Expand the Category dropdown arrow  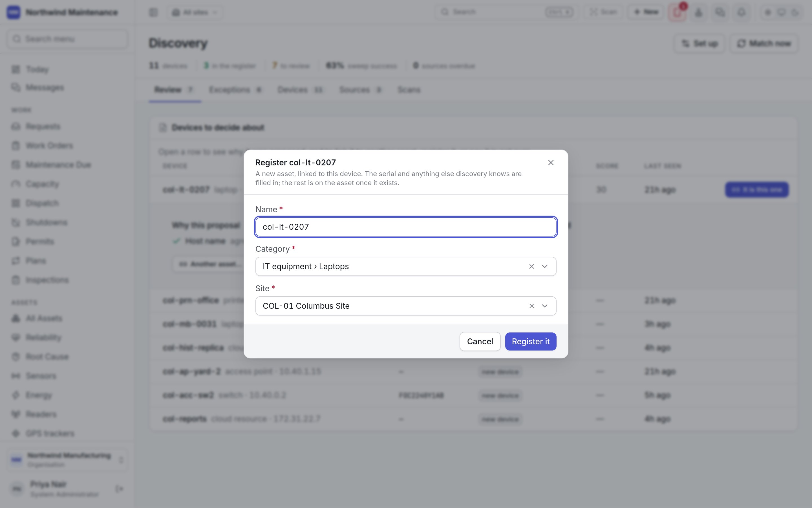coord(545,266)
